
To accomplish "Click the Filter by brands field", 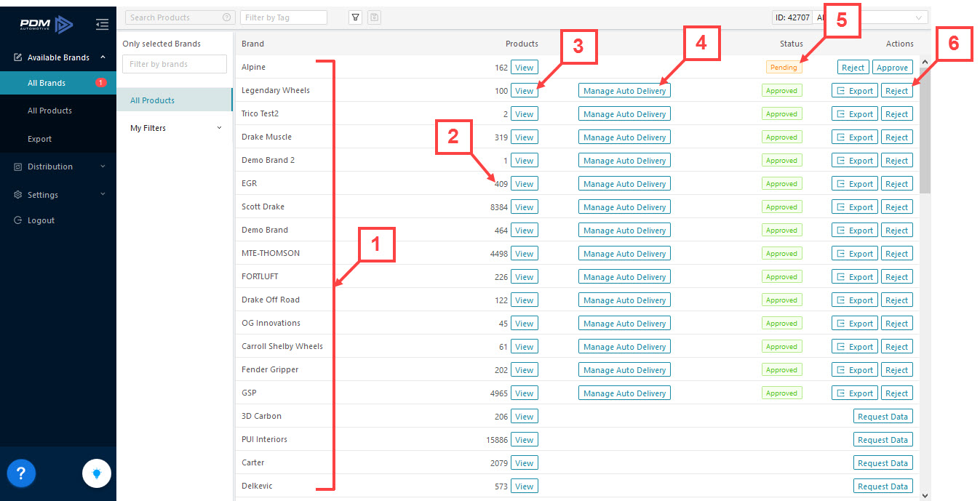I will pyautogui.click(x=175, y=64).
